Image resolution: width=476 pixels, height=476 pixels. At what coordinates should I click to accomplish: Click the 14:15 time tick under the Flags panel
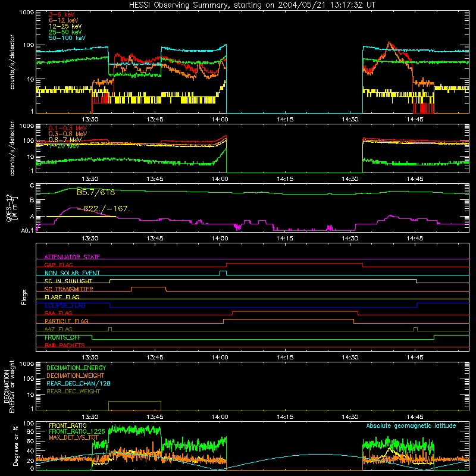tap(285, 358)
